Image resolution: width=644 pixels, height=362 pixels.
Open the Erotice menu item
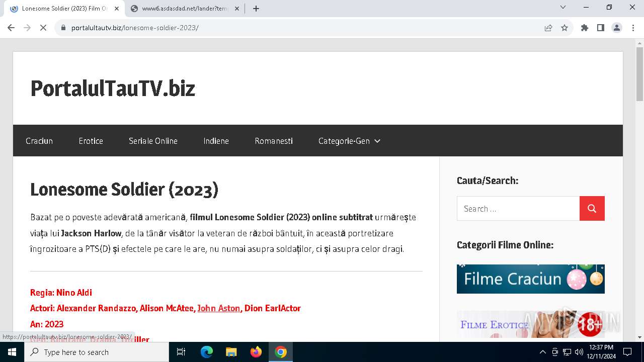(91, 141)
